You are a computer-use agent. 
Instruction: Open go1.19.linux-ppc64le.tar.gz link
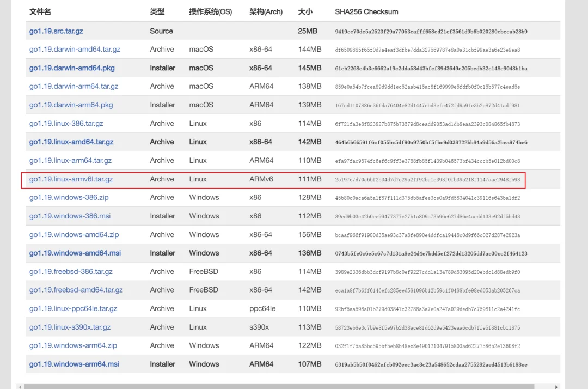[x=73, y=309]
